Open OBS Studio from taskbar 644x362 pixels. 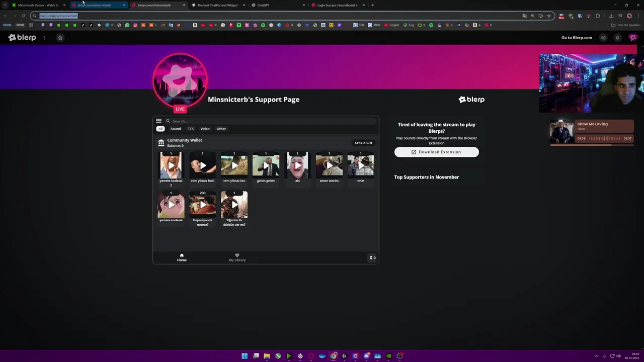coord(399,356)
